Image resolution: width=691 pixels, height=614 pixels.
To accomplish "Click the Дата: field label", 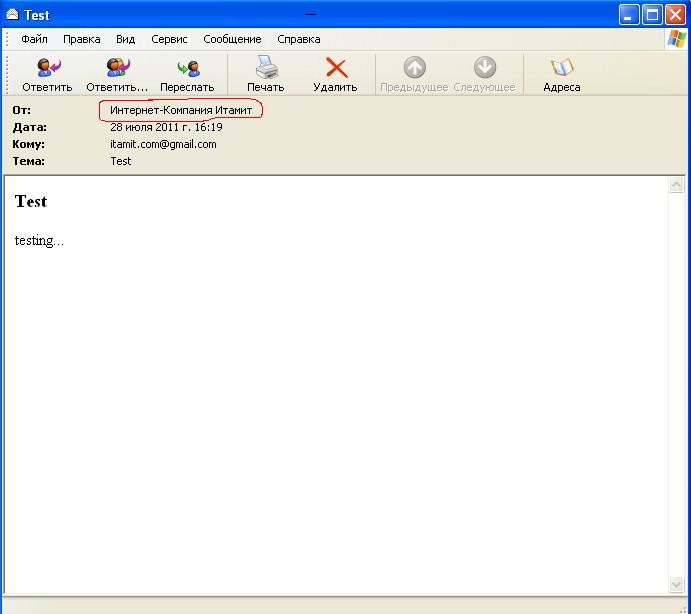I will (30, 127).
